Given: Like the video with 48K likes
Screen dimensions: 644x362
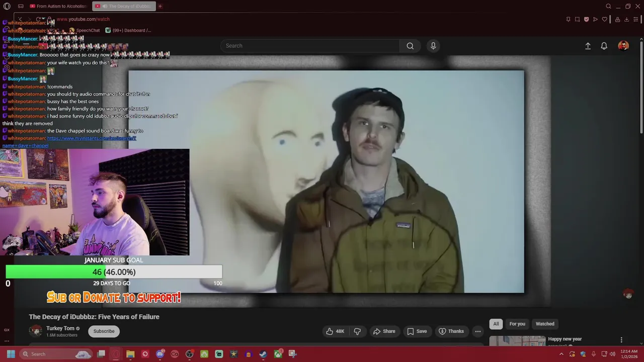Looking at the screenshot, I should pos(335,331).
